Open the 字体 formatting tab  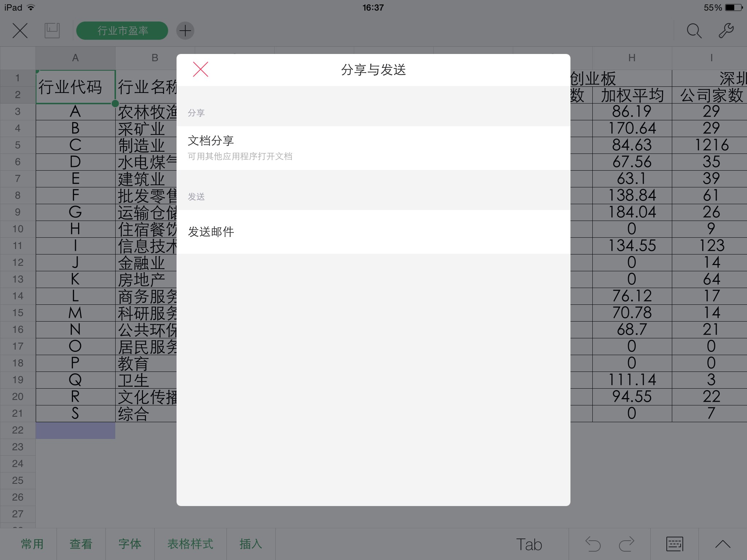click(x=130, y=544)
